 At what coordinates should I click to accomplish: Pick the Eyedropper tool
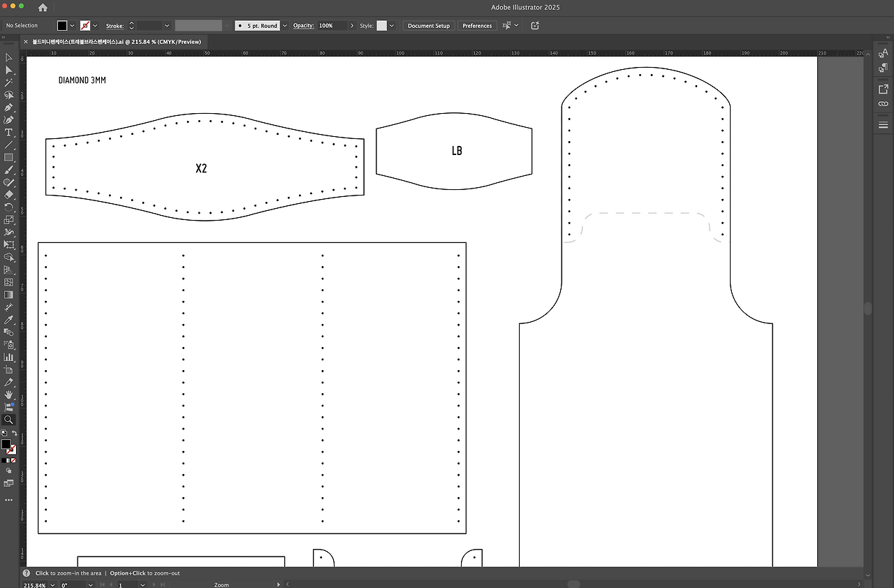pyautogui.click(x=9, y=320)
